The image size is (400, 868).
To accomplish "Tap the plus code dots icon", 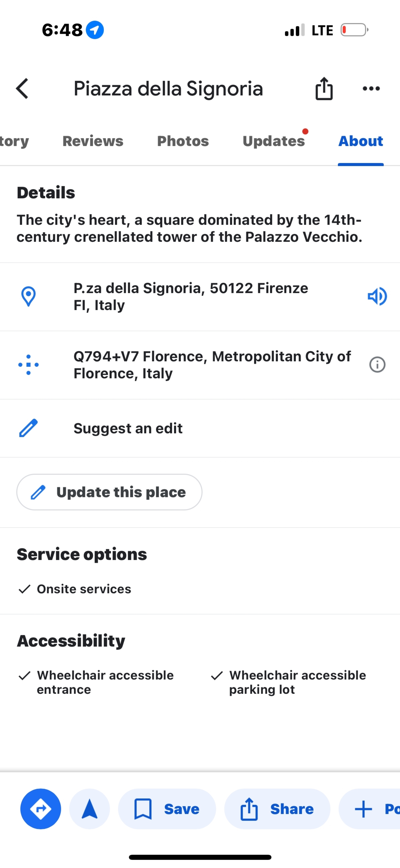I will point(29,364).
